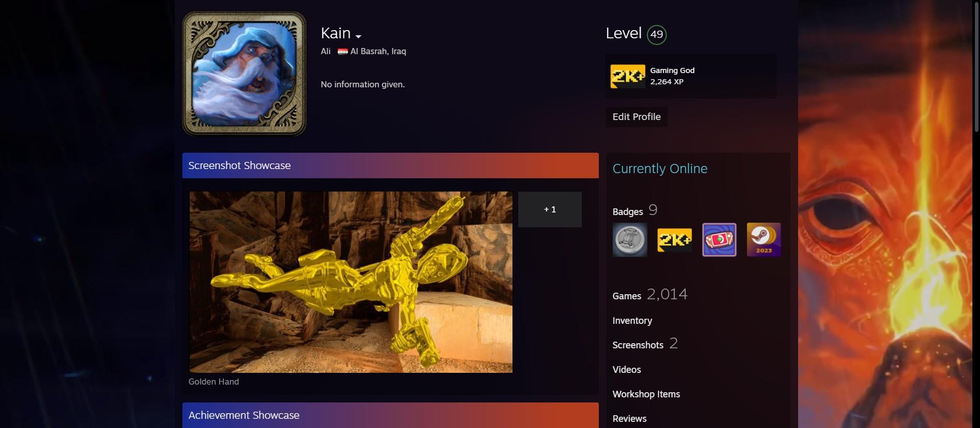This screenshot has height=428, width=980.
Task: Click the badge count 9
Action: tap(653, 210)
